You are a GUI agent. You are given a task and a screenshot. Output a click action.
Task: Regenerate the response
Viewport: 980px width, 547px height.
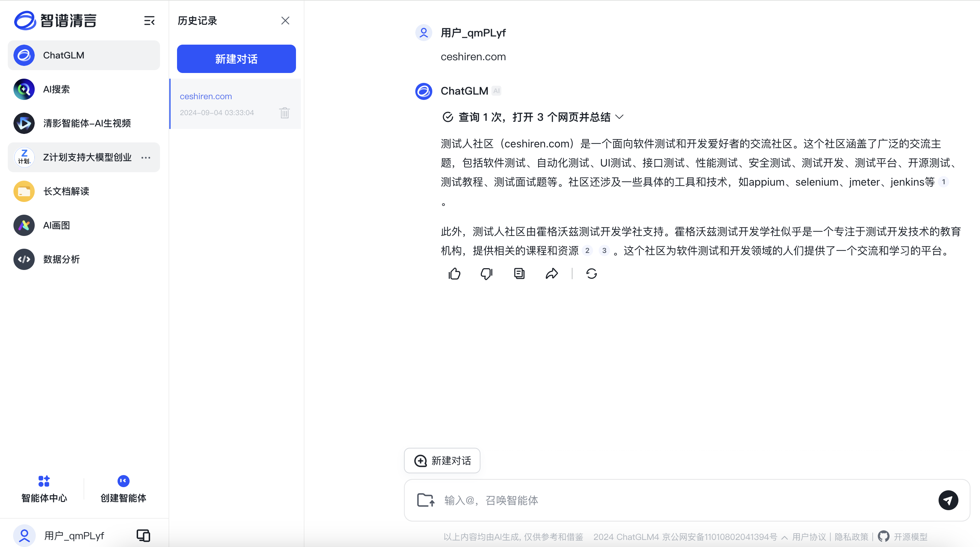point(592,273)
